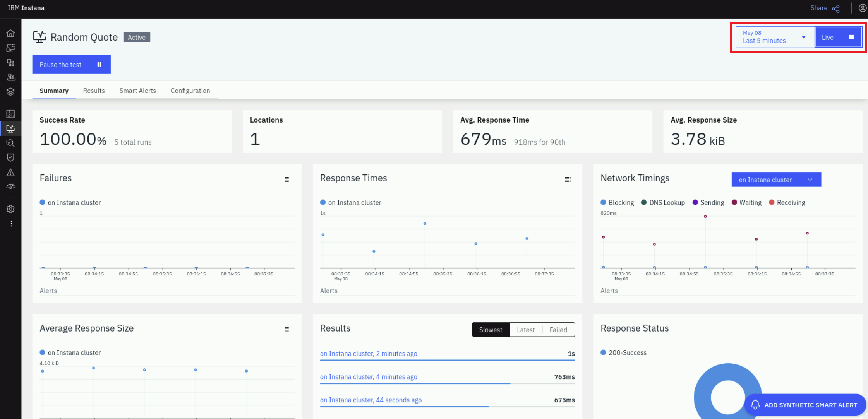Open result 'on Instana cluster, 4 minutes ago'
The height and width of the screenshot is (419, 868).
point(369,377)
